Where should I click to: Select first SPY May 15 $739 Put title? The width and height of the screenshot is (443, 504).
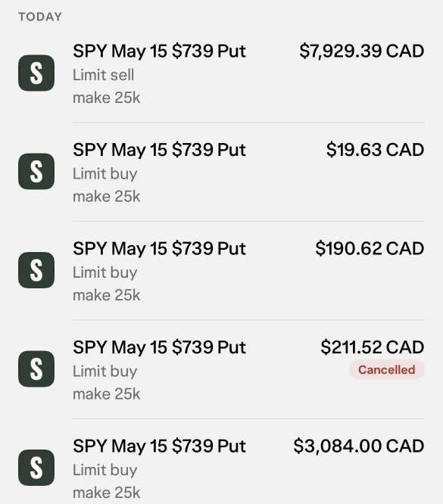pos(159,51)
